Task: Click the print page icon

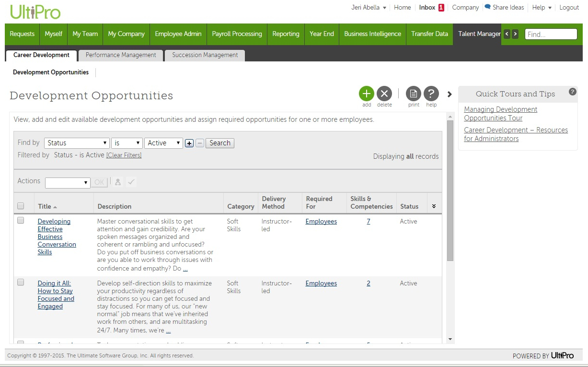Action: [x=414, y=94]
